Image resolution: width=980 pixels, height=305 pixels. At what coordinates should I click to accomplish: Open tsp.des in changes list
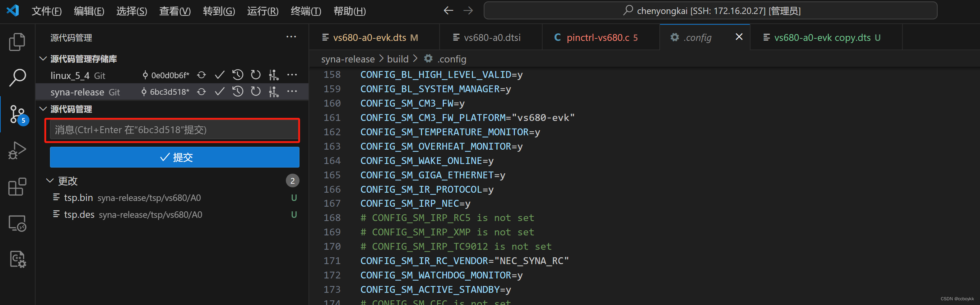[x=175, y=215]
